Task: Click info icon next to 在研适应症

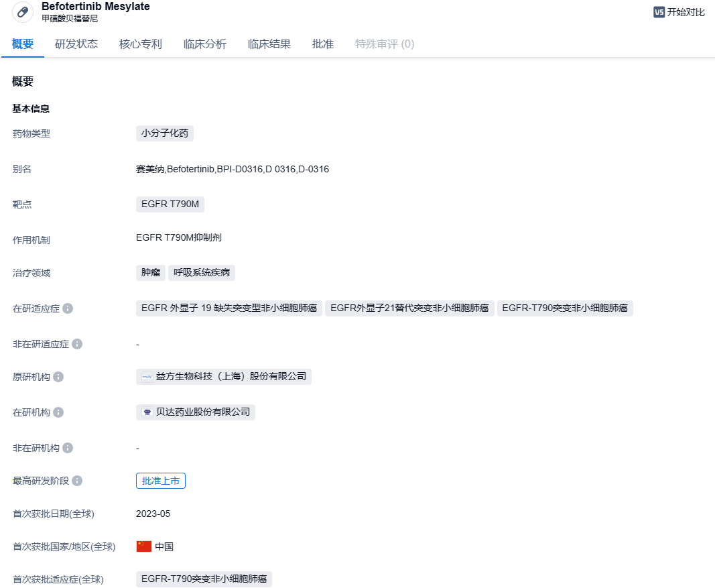Action: pyautogui.click(x=68, y=308)
